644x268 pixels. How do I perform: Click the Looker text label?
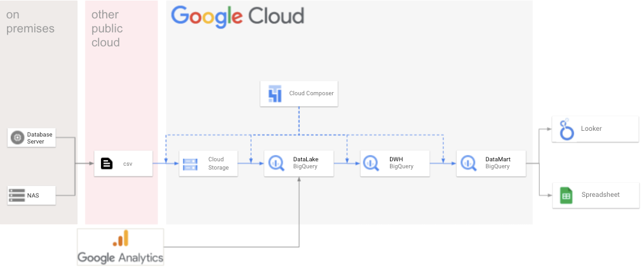tap(591, 129)
